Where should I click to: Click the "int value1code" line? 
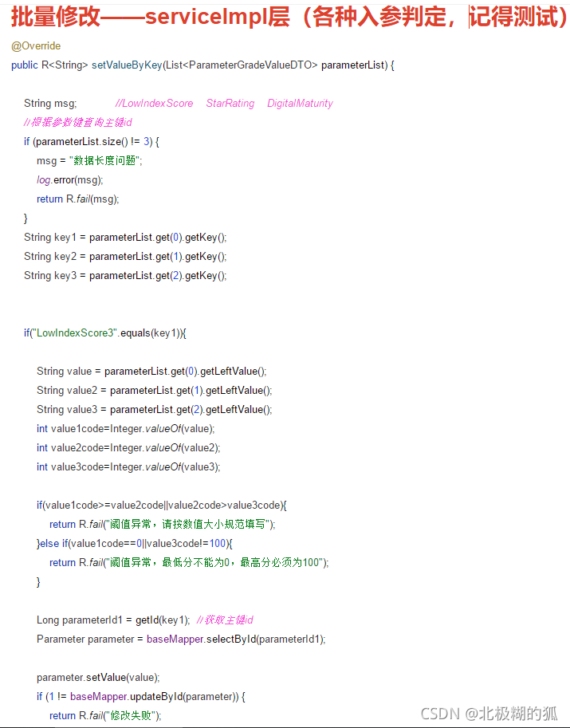pos(126,428)
